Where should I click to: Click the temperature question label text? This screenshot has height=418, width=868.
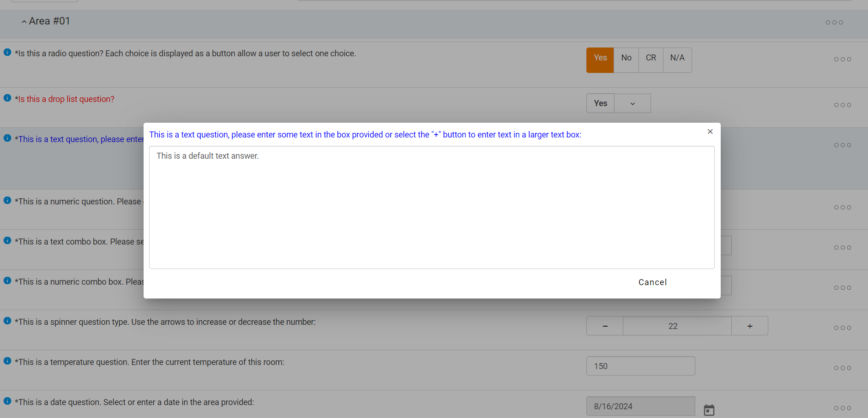(150, 362)
